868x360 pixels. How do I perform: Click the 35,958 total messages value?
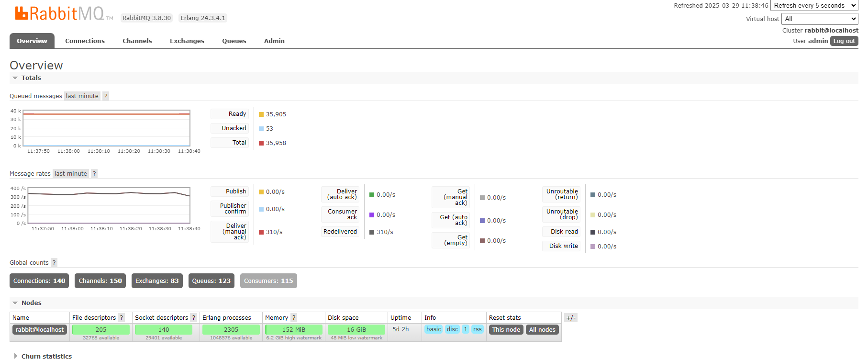point(276,143)
